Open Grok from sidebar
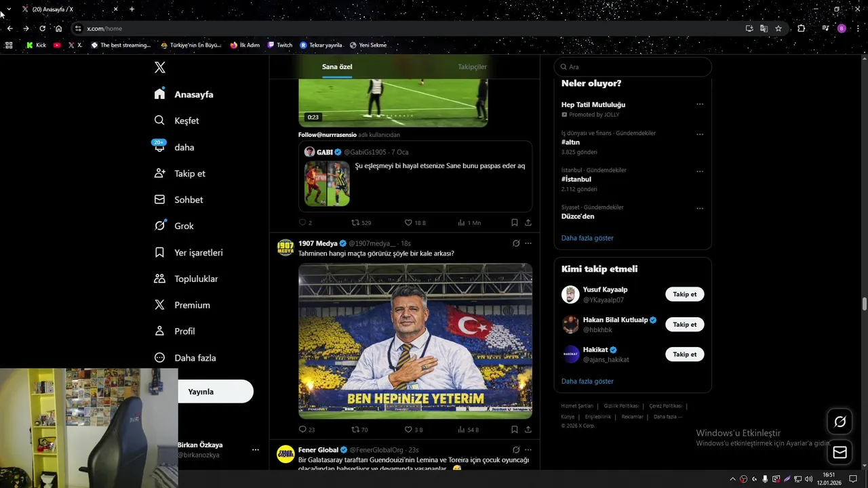The height and width of the screenshot is (488, 868). point(174,226)
